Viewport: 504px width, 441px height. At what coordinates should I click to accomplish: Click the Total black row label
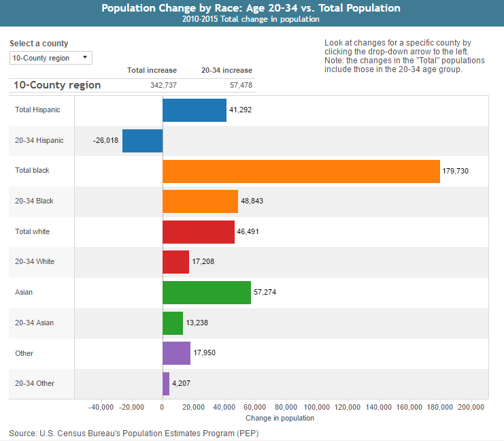pyautogui.click(x=32, y=170)
